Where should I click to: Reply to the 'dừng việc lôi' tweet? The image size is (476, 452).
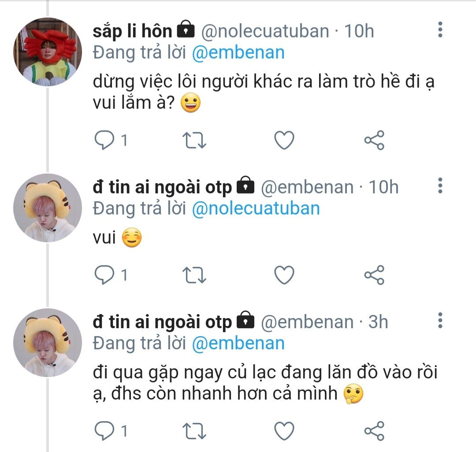point(104,141)
